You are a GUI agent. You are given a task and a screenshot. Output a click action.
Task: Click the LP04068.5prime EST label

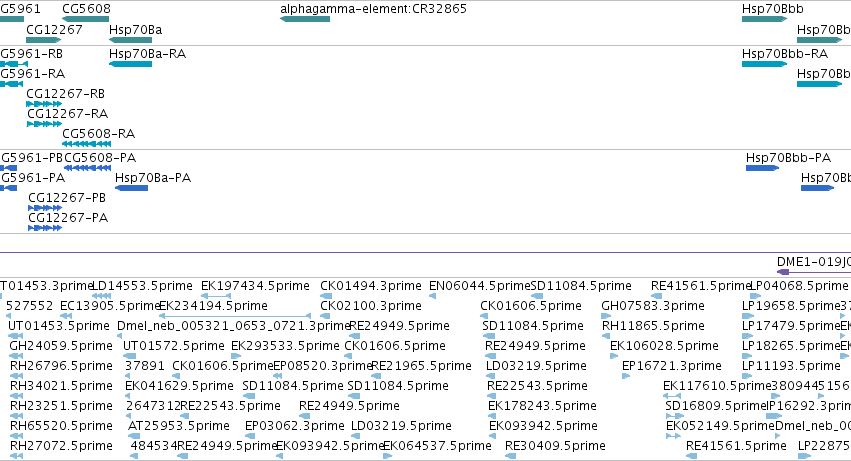tap(799, 286)
